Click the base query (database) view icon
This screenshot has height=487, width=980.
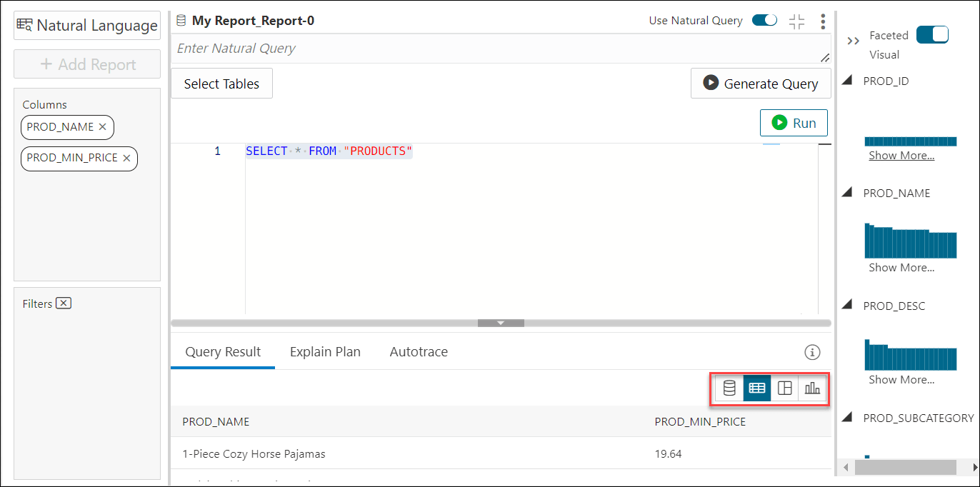click(x=729, y=388)
